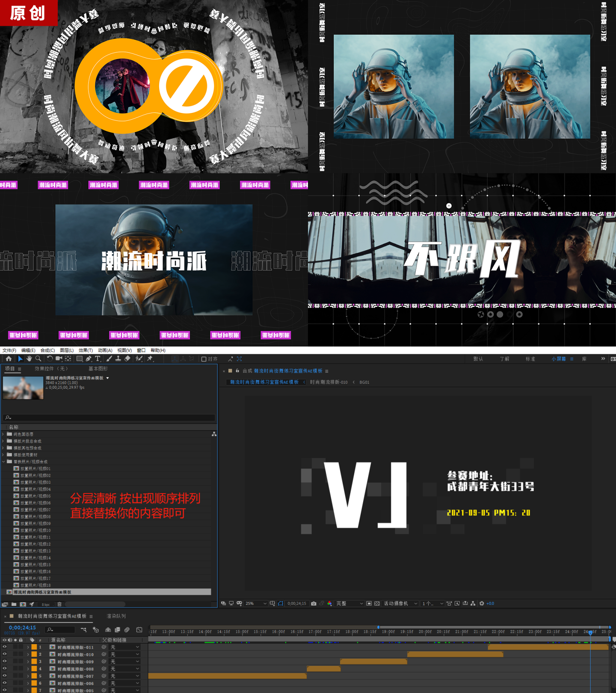Viewport: 616px width, 693px height.
Task: Select the Zoom magnifier tool
Action: [x=38, y=359]
